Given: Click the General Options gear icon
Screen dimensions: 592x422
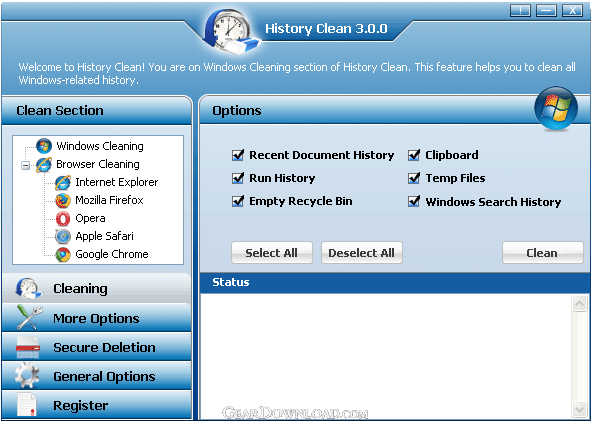Looking at the screenshot, I should pos(27,376).
